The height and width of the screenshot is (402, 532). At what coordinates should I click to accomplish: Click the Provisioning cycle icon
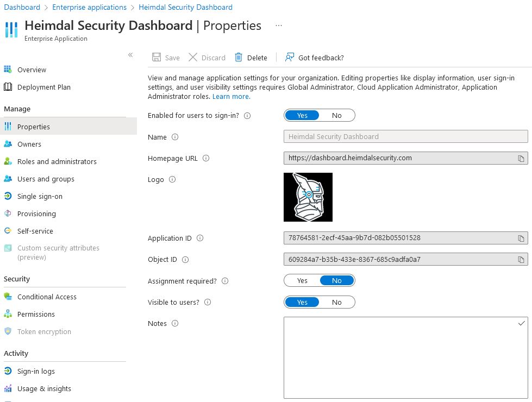click(8, 213)
